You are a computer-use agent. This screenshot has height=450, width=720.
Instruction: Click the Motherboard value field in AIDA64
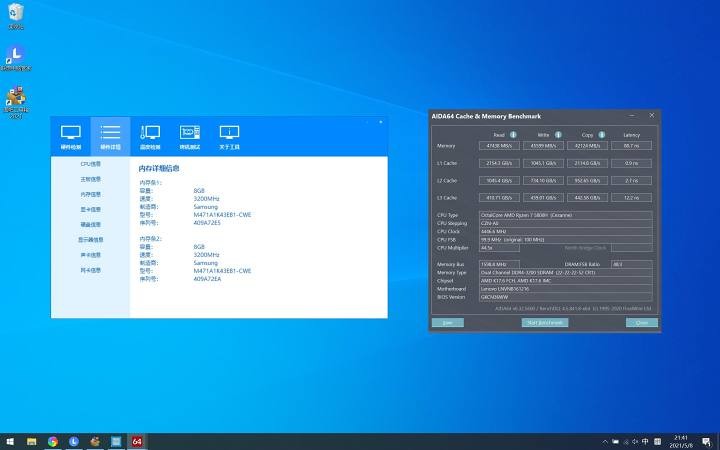566,289
